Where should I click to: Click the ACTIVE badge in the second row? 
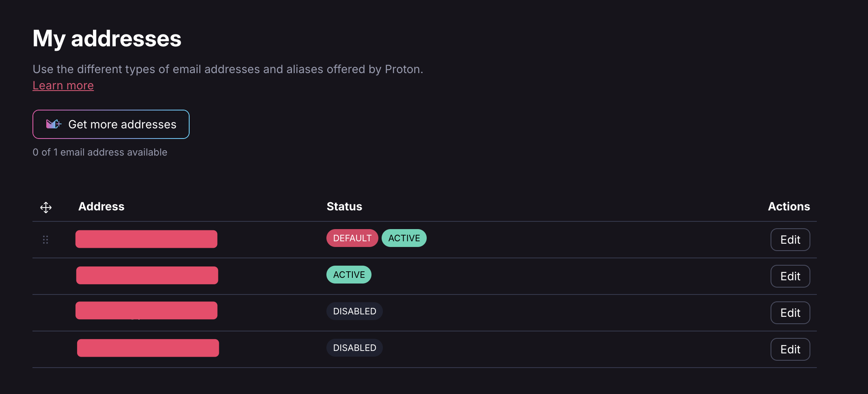349,275
